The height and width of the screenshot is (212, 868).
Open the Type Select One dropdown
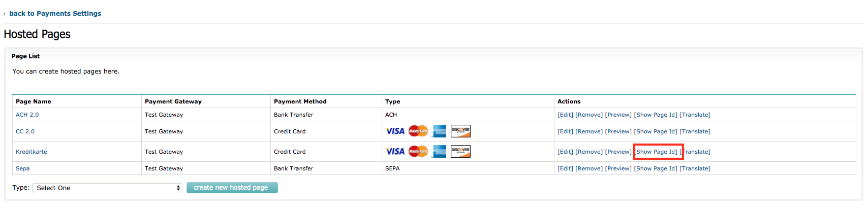[x=107, y=188]
